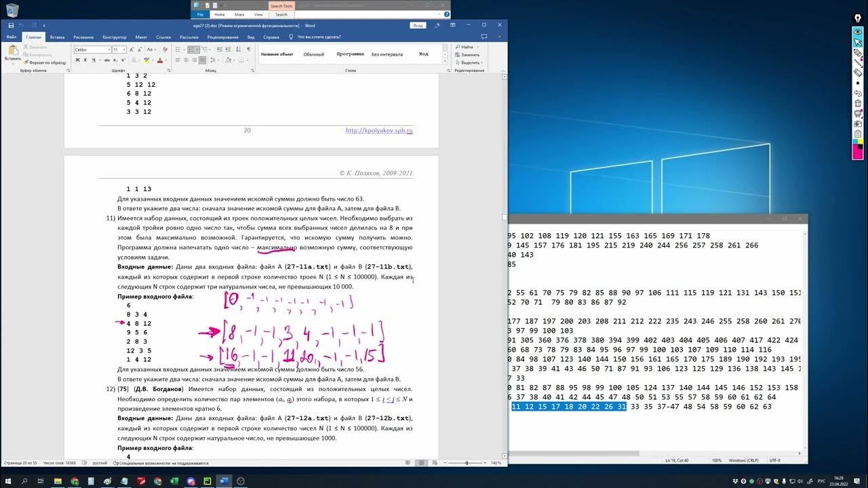Align paragraph text left
Screen dimensions: 868x488
(178, 60)
